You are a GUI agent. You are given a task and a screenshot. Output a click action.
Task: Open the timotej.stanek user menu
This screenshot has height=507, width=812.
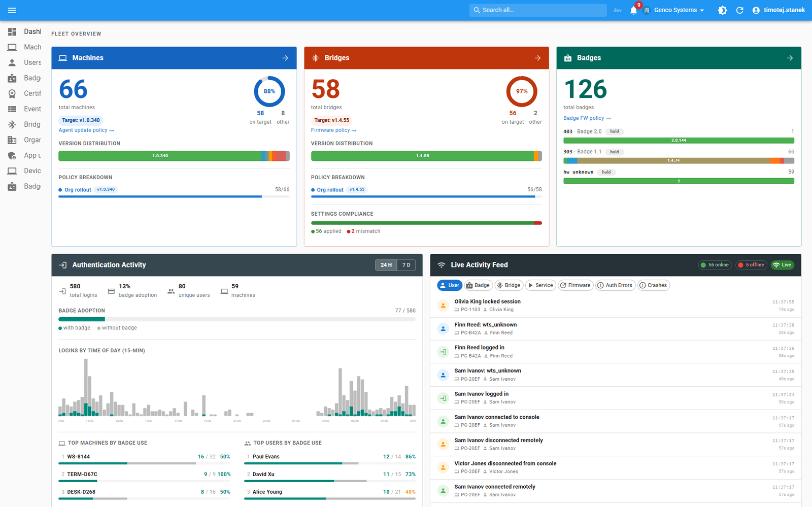tap(779, 10)
